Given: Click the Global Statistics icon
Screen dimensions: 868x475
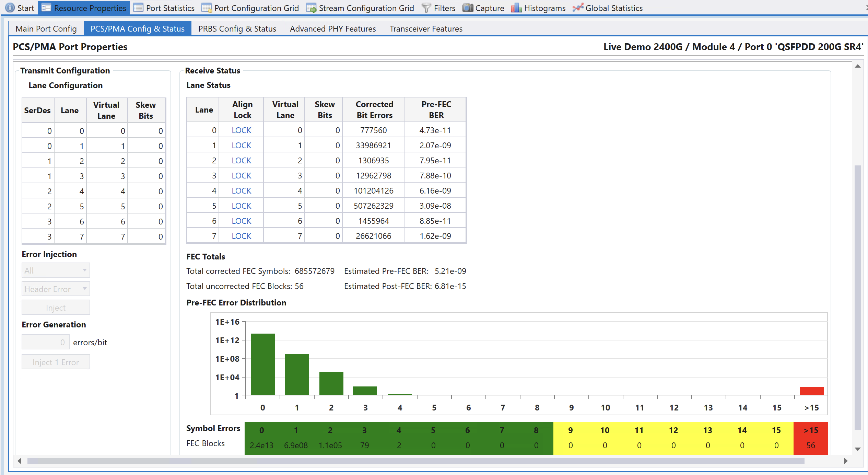Looking at the screenshot, I should click(x=577, y=8).
